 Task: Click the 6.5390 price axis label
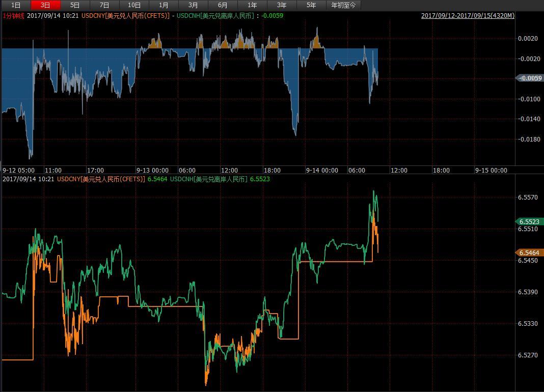(x=528, y=292)
